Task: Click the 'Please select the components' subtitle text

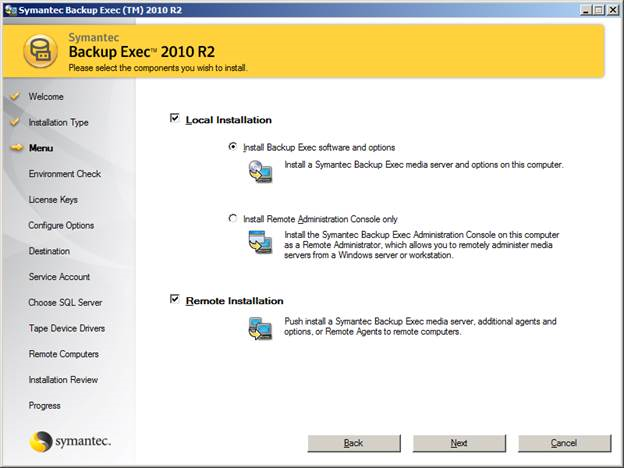Action: tap(158, 68)
